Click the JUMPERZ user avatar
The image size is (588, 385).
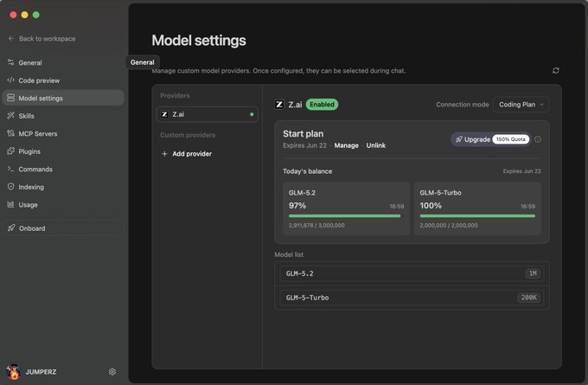tap(14, 371)
